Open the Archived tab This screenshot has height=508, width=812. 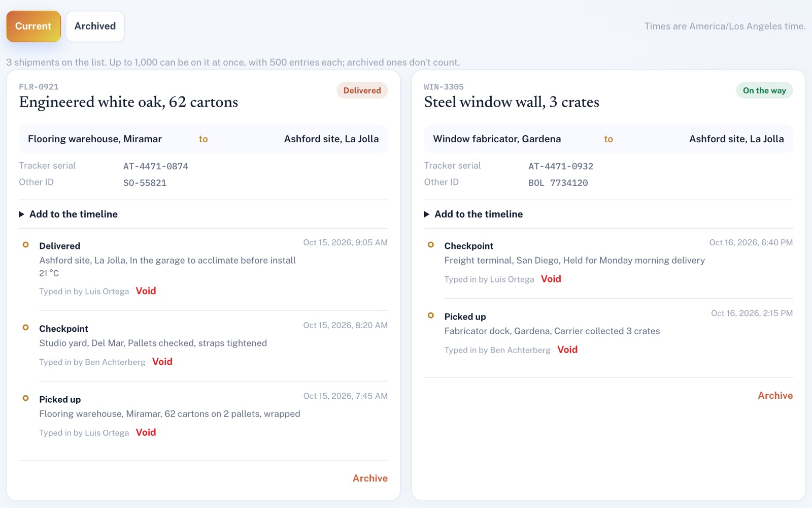coord(95,26)
